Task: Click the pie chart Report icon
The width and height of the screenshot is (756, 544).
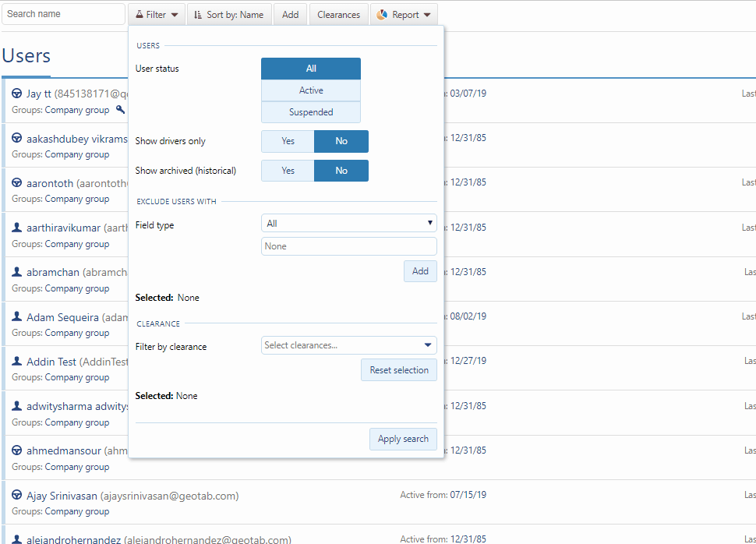Action: coord(383,15)
